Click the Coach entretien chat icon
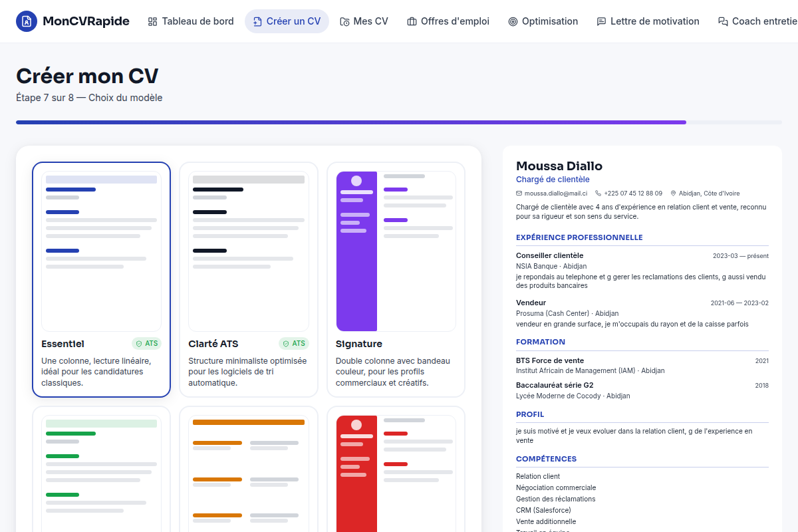The image size is (798, 532). tap(723, 21)
